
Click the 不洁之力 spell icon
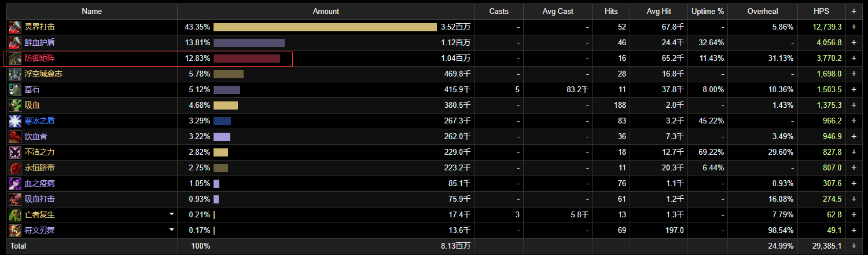coord(15,152)
